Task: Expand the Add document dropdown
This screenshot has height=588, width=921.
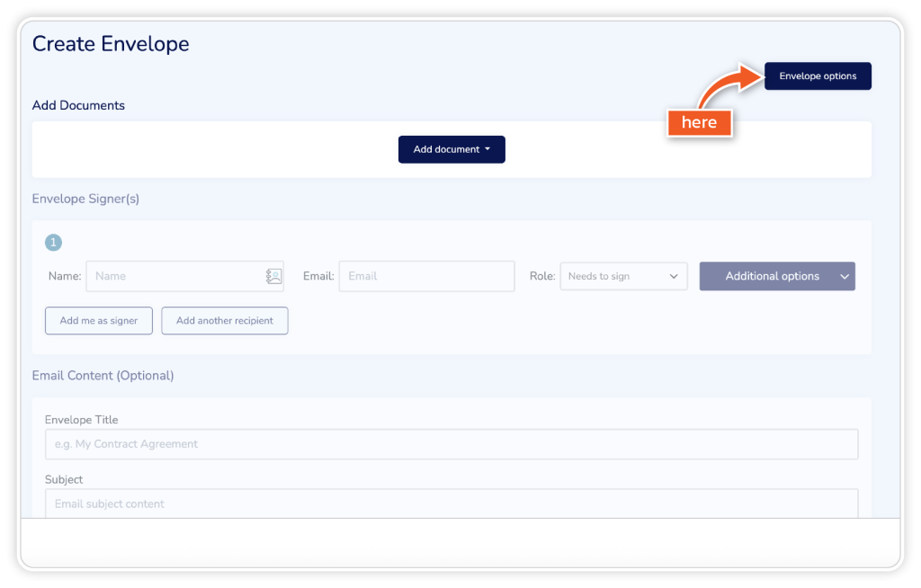Action: point(452,149)
